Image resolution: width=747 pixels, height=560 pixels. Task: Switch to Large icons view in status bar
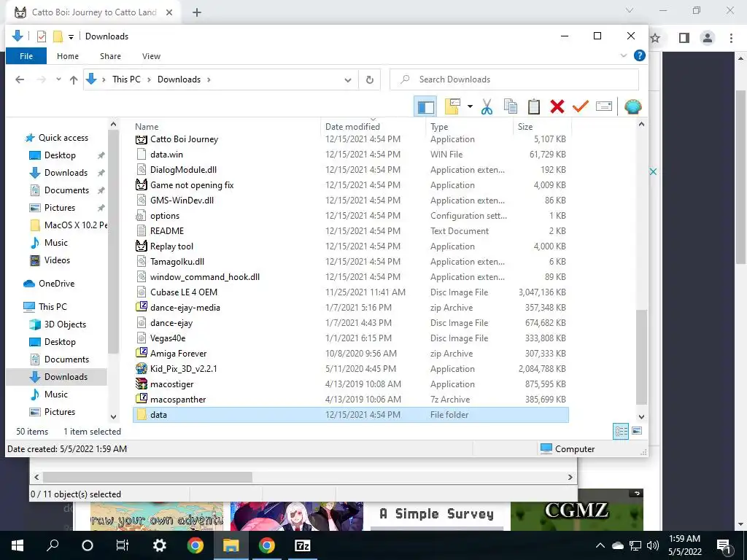(637, 432)
